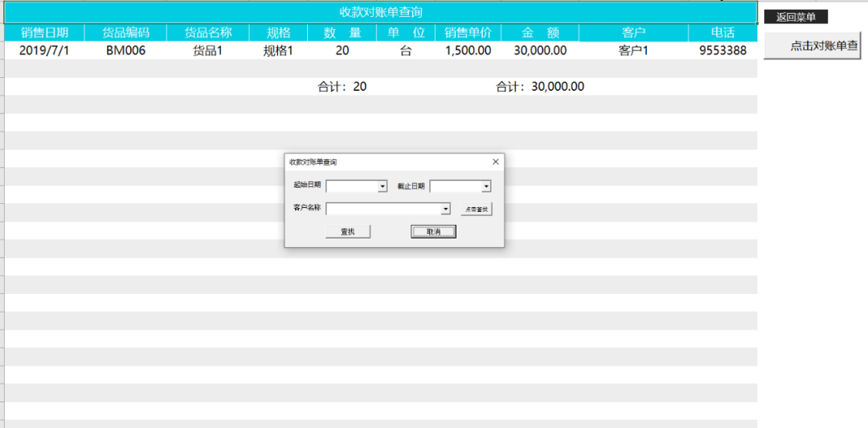Select the 客户 column header
868x428 pixels.
[x=633, y=33]
